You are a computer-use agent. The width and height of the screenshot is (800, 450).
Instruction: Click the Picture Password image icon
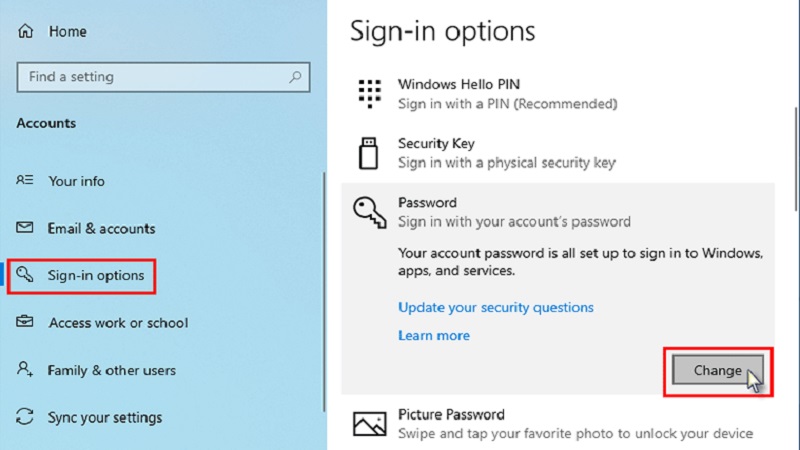tap(369, 424)
